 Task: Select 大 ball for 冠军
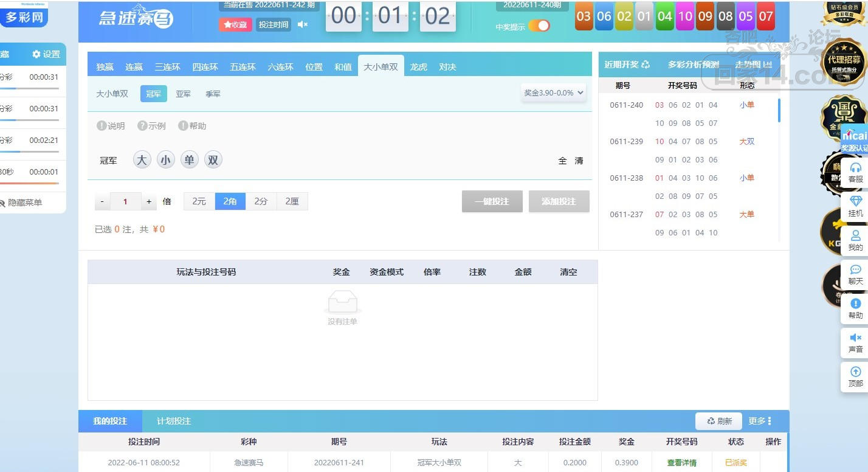(x=142, y=160)
